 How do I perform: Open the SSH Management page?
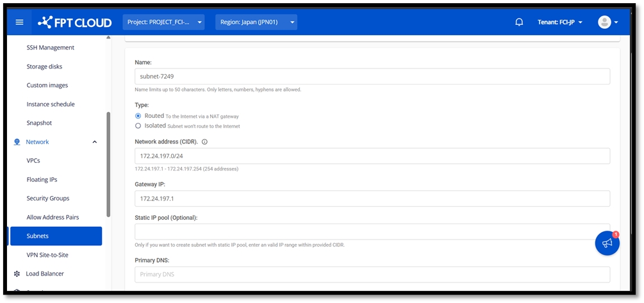tap(50, 47)
